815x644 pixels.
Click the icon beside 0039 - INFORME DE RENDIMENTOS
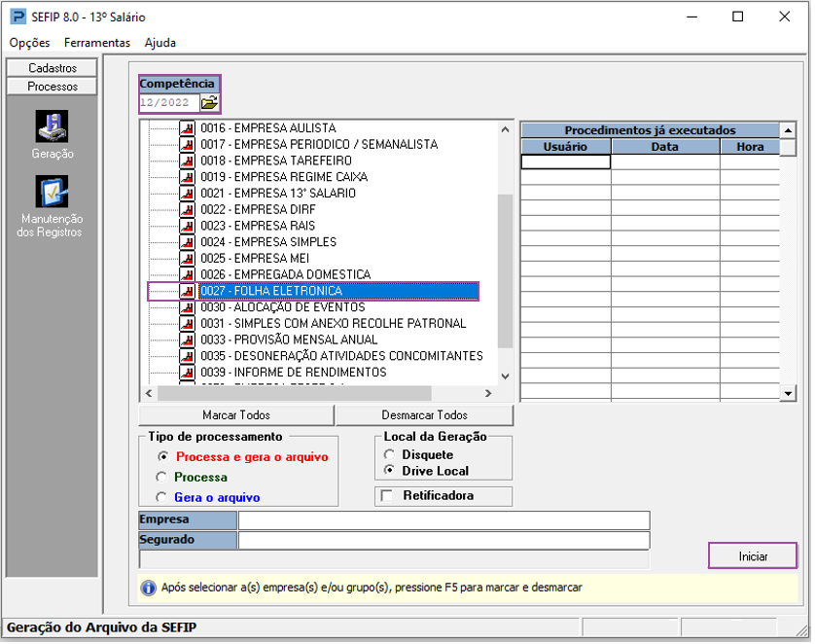[188, 373]
